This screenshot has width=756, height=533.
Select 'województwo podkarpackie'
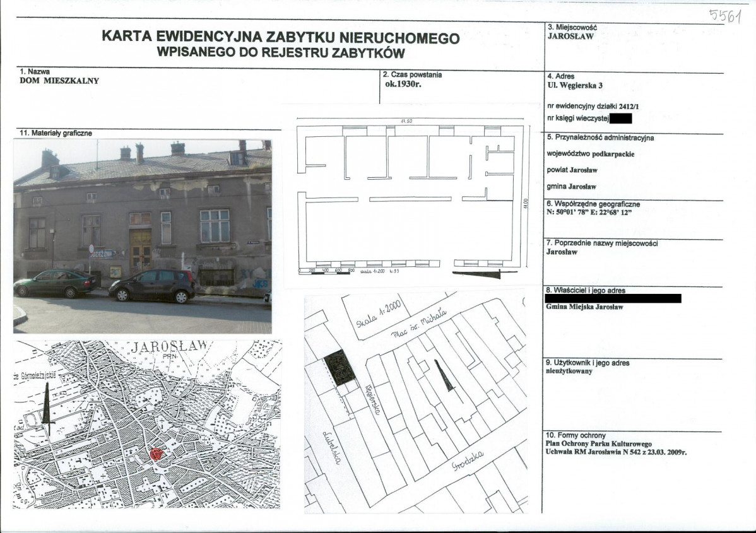(x=591, y=154)
